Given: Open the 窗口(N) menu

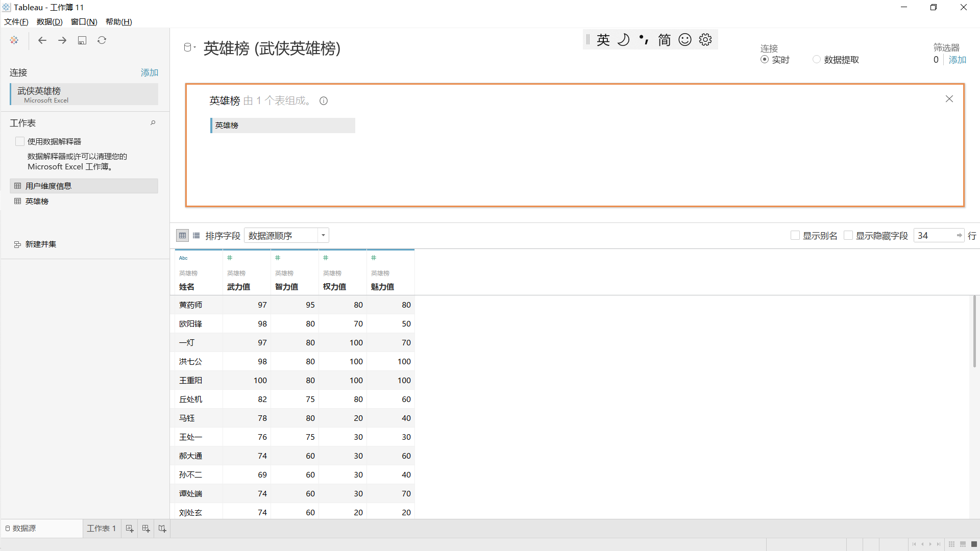Looking at the screenshot, I should point(84,22).
